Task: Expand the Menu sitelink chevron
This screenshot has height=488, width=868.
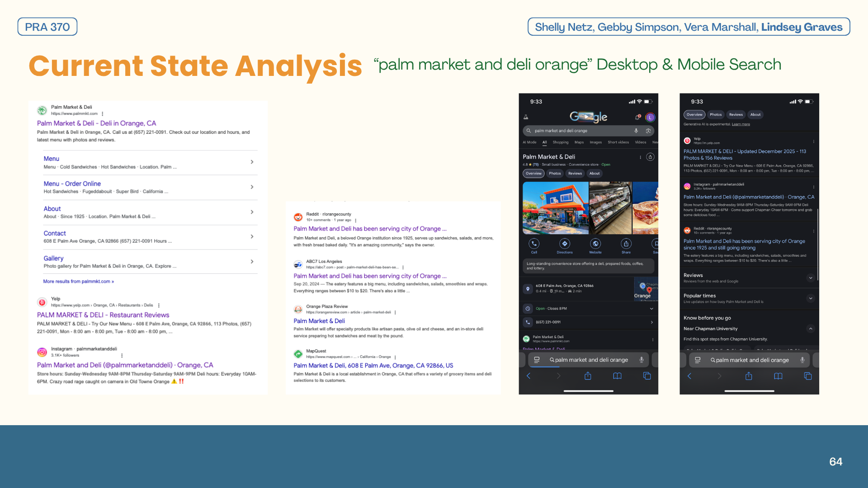Action: point(252,162)
